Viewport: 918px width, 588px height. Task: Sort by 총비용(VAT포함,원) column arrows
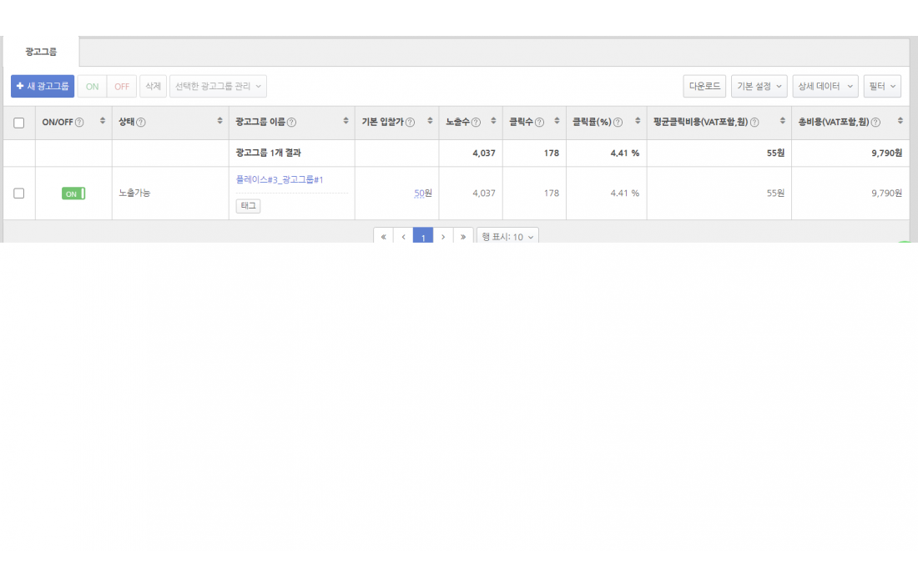[x=900, y=122]
